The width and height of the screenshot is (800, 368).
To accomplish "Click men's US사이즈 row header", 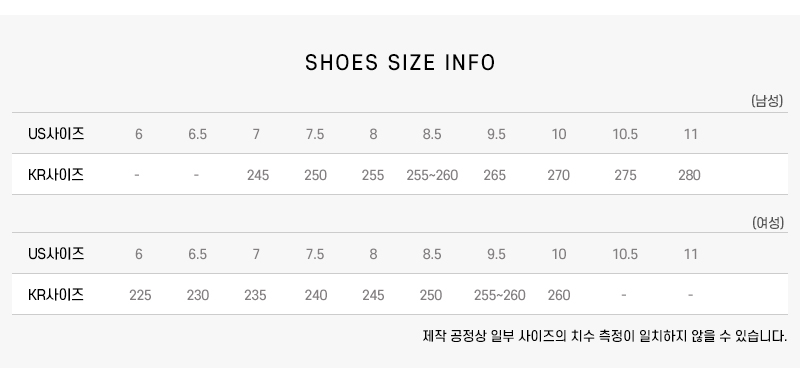I will [x=56, y=134].
